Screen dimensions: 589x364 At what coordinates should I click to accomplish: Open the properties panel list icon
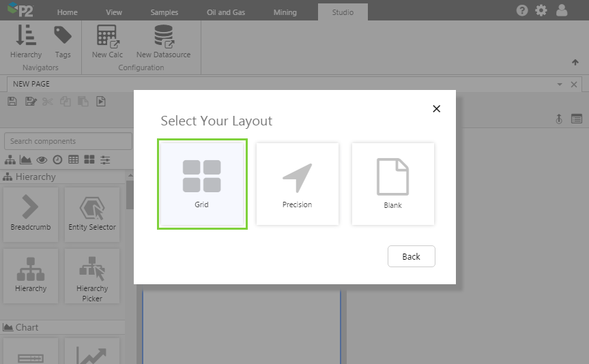click(x=577, y=119)
